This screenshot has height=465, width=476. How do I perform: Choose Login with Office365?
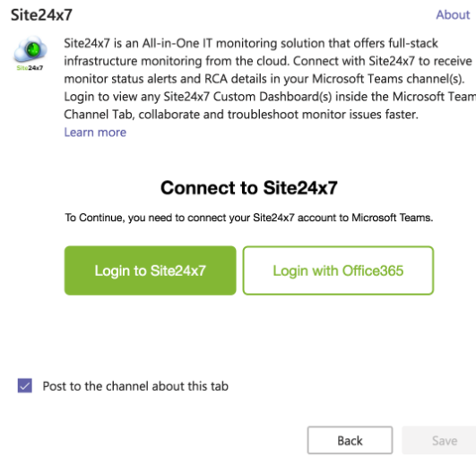(x=338, y=271)
